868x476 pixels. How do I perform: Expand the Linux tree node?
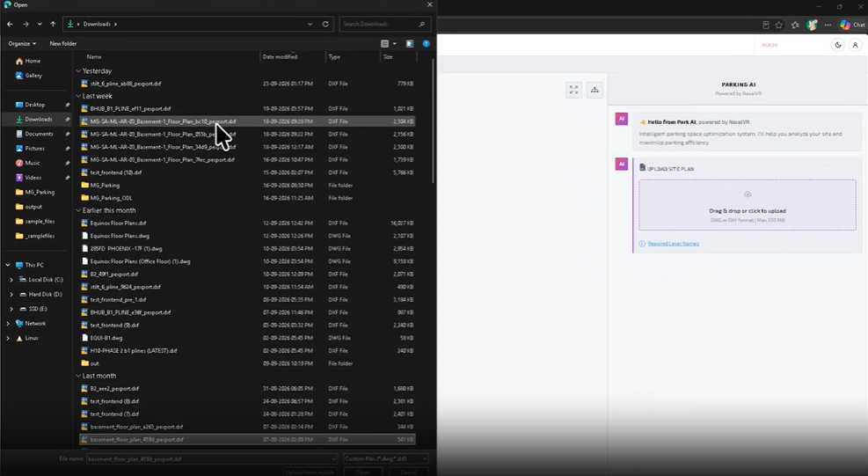8,338
